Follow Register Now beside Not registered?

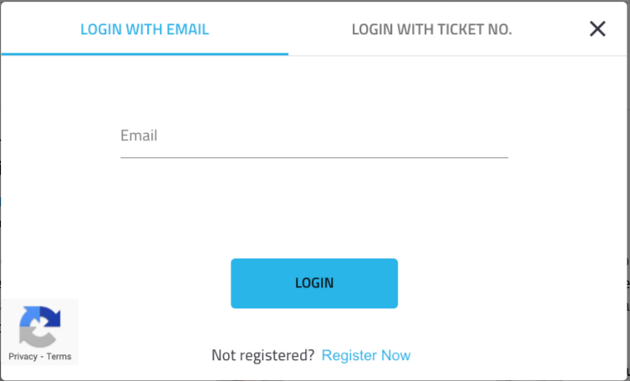pos(366,355)
